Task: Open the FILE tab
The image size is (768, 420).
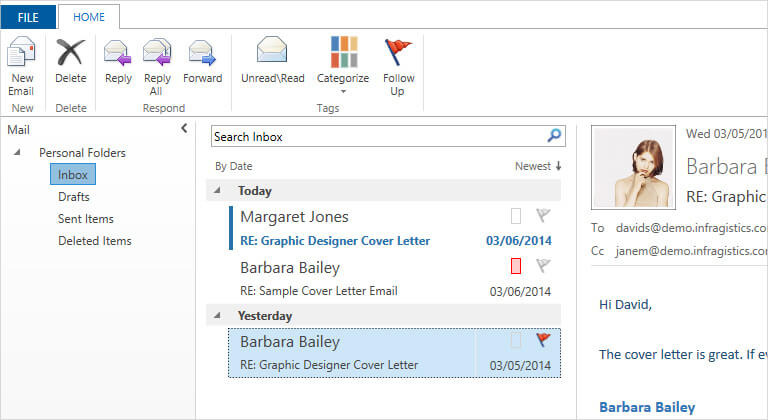Action: 28,16
